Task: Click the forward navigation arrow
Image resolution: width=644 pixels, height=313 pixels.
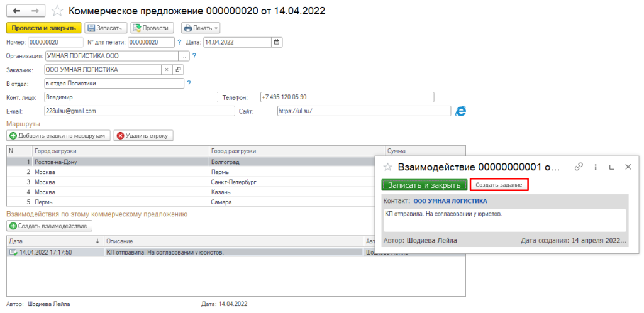Action: [x=36, y=11]
